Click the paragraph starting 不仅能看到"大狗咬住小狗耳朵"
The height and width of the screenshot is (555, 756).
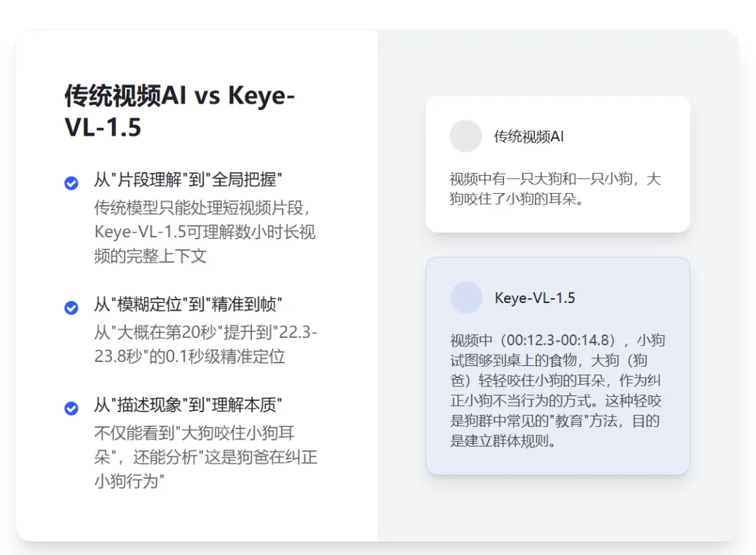pos(206,456)
